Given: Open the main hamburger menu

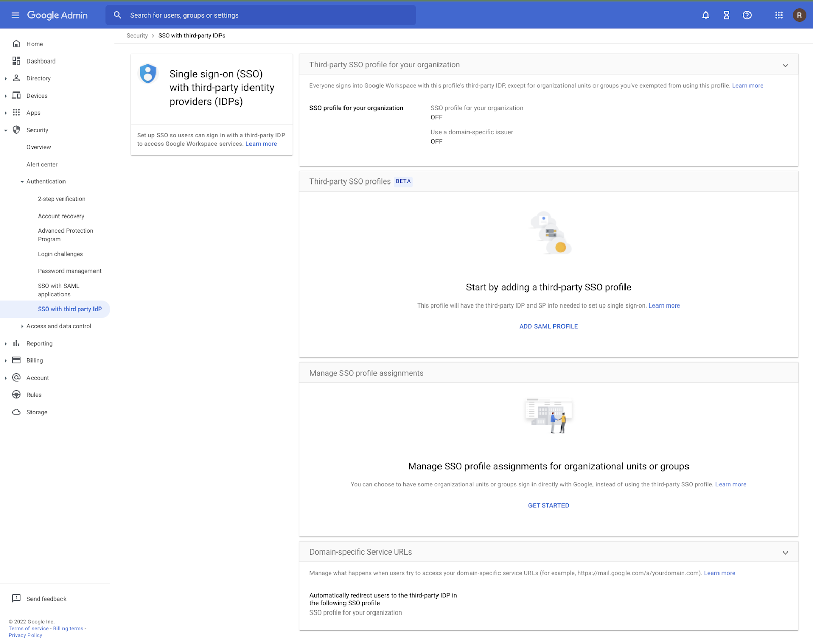Looking at the screenshot, I should [15, 15].
